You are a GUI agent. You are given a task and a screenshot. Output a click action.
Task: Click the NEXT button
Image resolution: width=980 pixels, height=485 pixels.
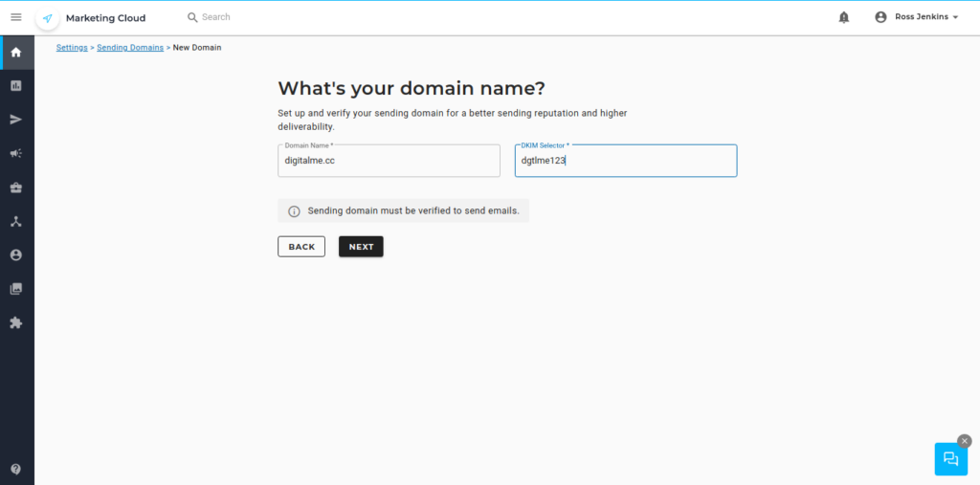[x=361, y=247]
